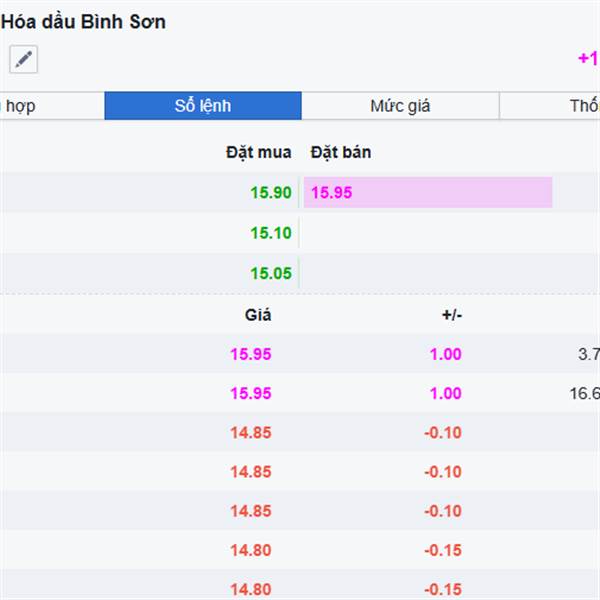Click the Hóa dầu Bình Sơn title
The width and height of the screenshot is (600, 600).
(x=84, y=22)
